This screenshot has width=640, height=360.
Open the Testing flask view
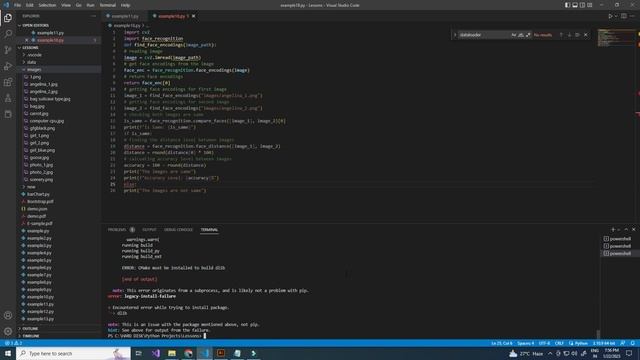(8, 98)
